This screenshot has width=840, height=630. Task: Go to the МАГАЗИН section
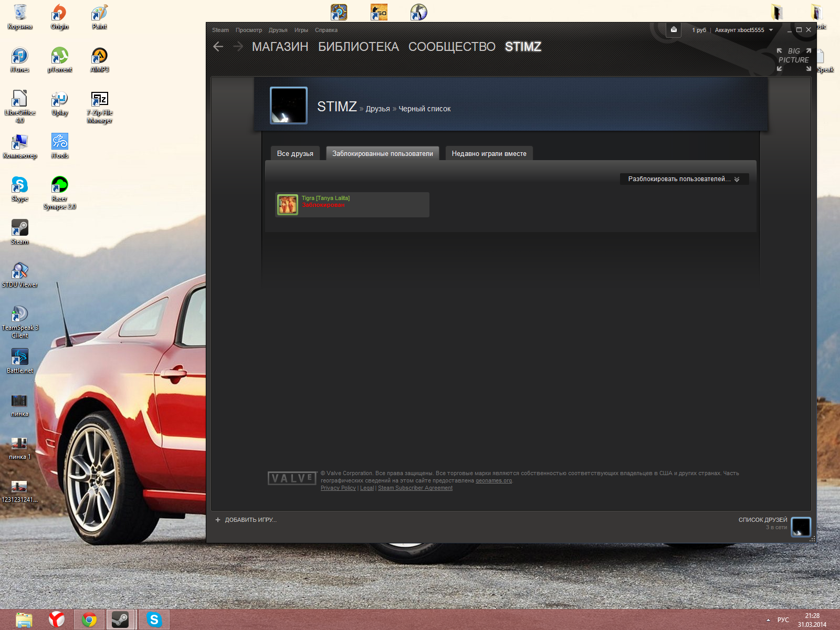click(x=280, y=47)
